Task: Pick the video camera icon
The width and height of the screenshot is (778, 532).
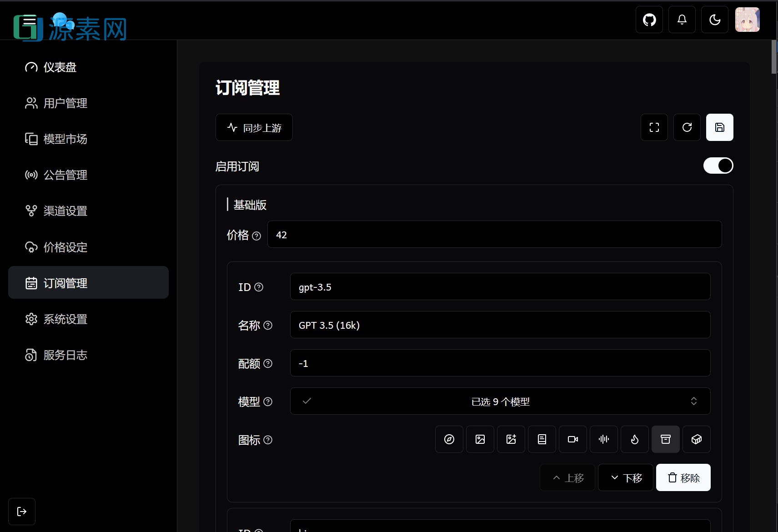Action: [x=572, y=439]
